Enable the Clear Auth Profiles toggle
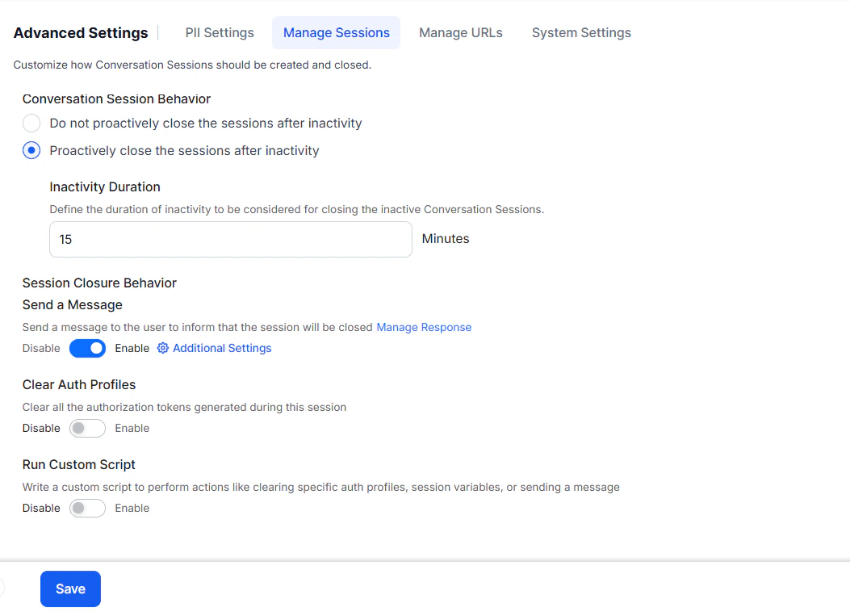 click(x=87, y=428)
